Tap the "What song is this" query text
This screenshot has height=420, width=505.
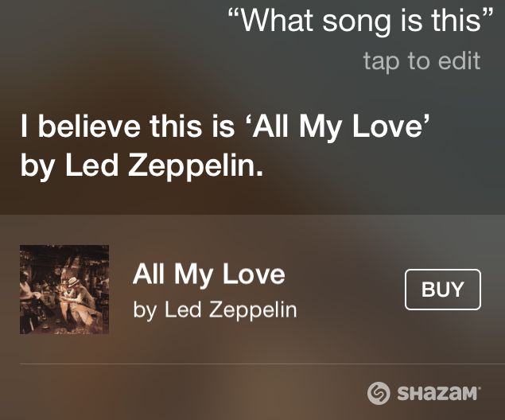[360, 20]
